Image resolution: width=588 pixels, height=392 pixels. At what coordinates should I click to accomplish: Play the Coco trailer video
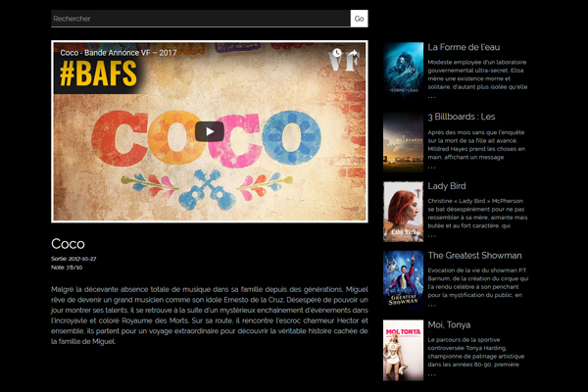pyautogui.click(x=210, y=131)
